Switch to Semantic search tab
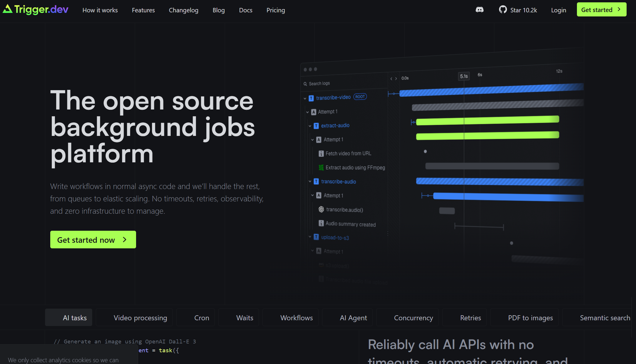 pyautogui.click(x=597, y=318)
